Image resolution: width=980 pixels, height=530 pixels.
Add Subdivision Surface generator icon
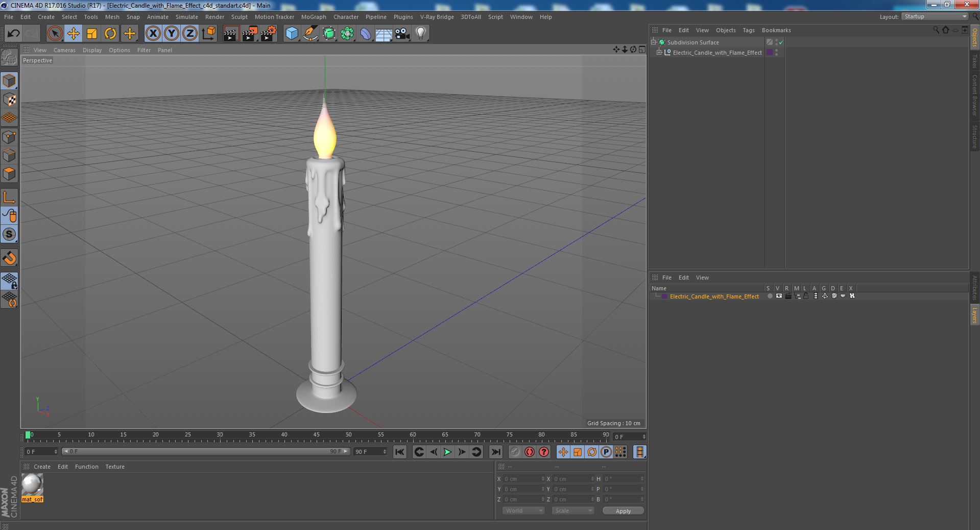329,34
